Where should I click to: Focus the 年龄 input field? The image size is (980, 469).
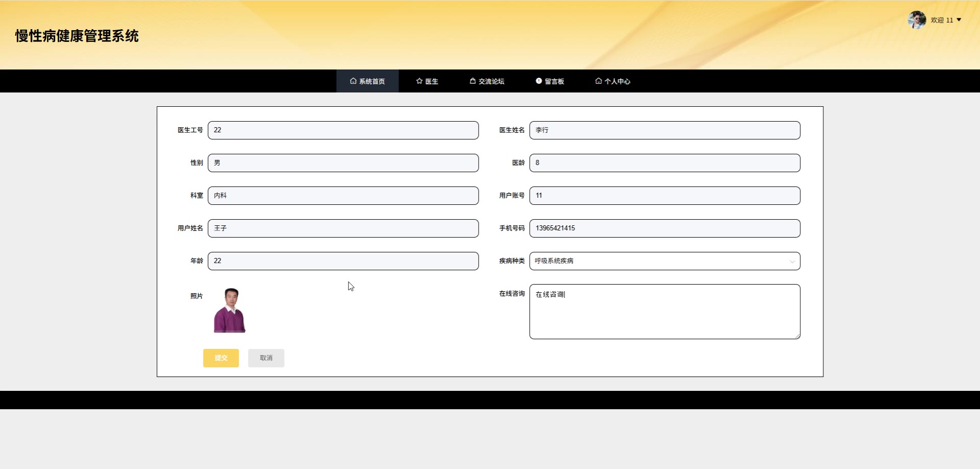click(x=343, y=261)
